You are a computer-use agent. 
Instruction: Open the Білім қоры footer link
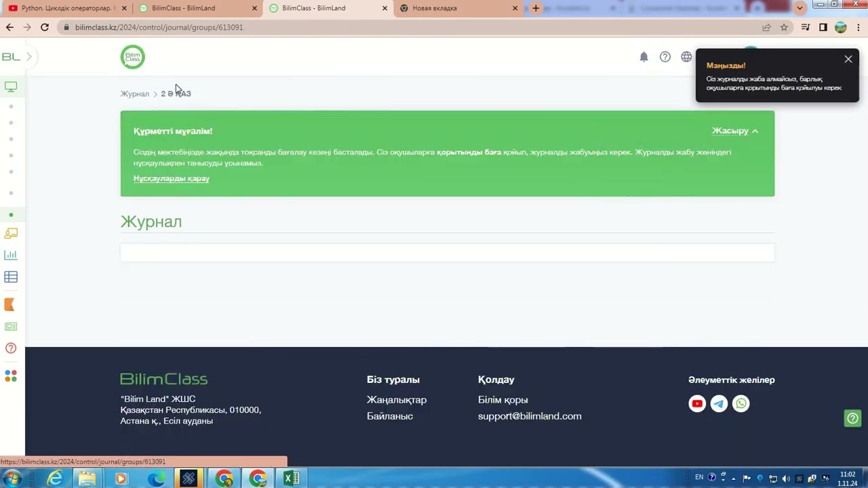[503, 400]
